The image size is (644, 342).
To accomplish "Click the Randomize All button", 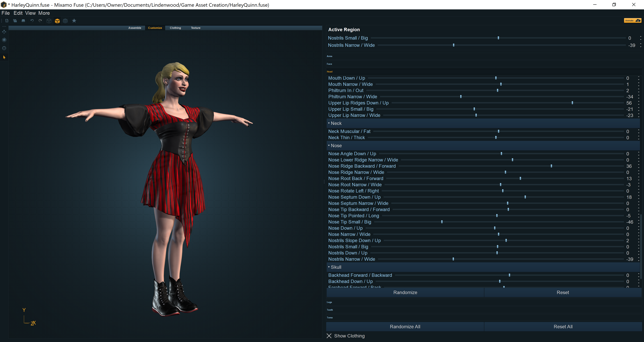I will click(x=405, y=327).
